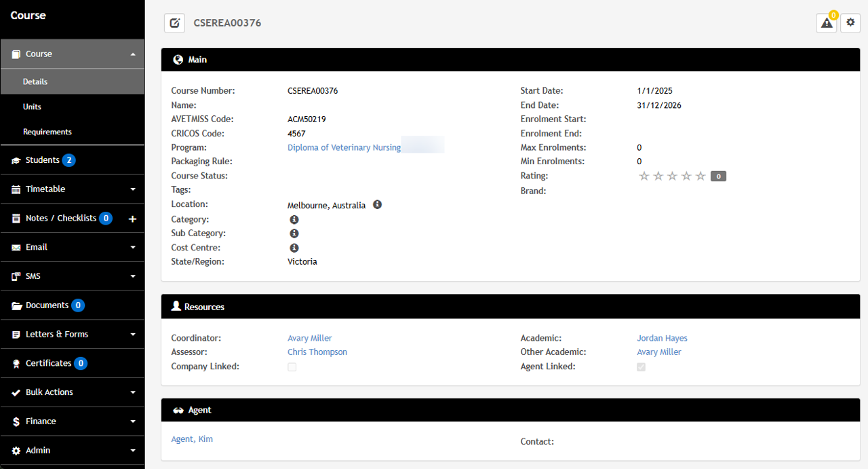Click the CRICOS code value 4567
The width and height of the screenshot is (868, 469).
[296, 134]
